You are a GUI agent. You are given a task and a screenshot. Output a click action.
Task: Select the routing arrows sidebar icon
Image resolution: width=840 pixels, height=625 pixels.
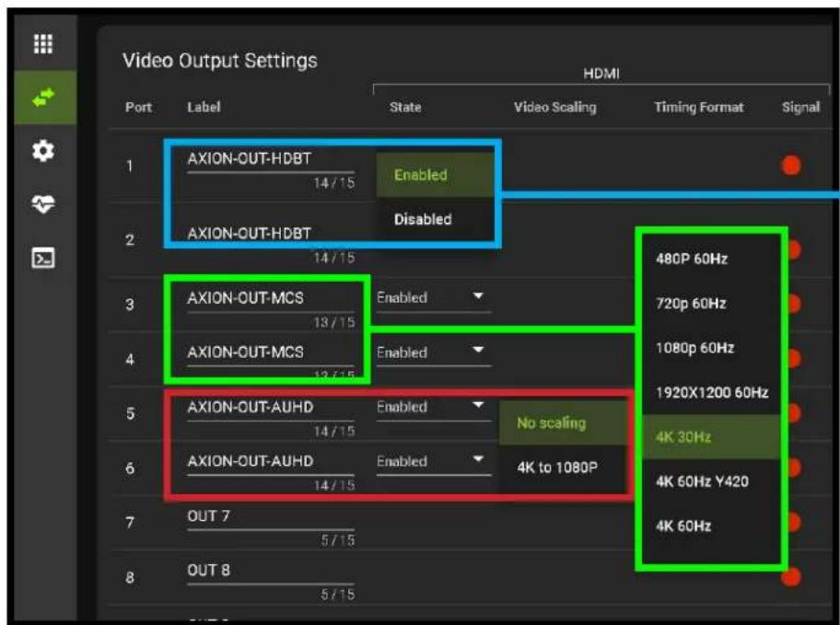43,98
